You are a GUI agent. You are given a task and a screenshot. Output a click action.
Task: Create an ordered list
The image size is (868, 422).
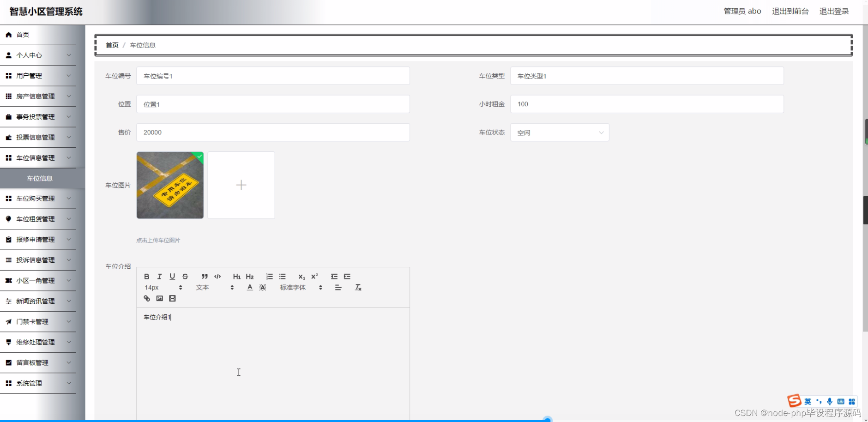point(270,277)
